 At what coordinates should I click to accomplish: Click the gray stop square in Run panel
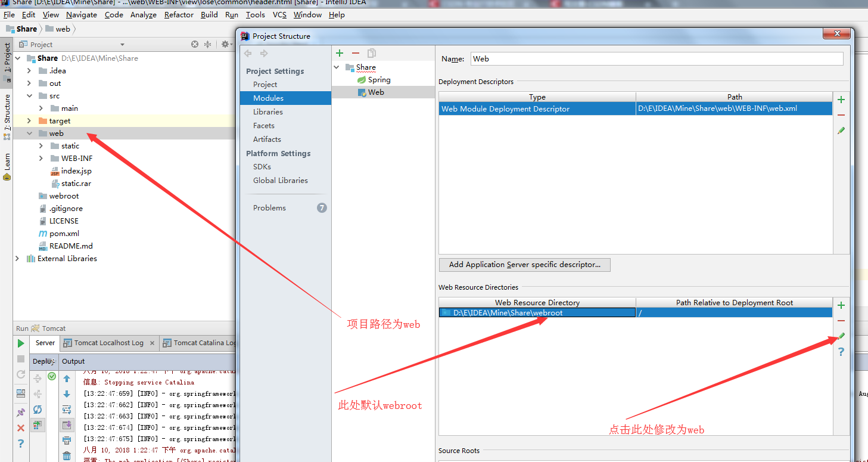click(21, 359)
